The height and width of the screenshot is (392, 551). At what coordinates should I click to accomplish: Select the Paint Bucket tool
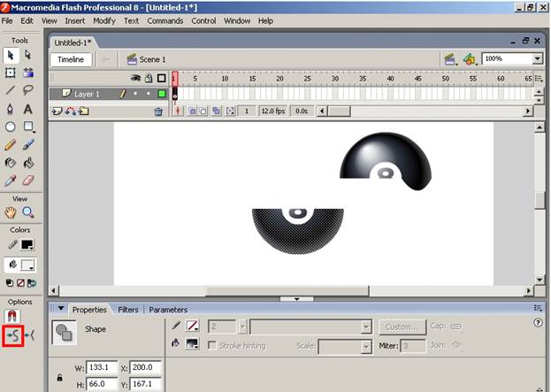click(x=28, y=163)
